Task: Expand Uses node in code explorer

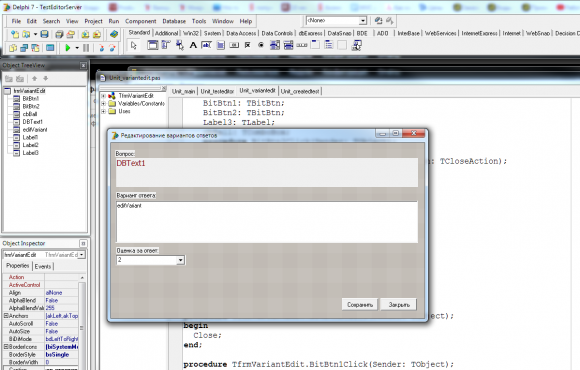Action: pos(103,111)
